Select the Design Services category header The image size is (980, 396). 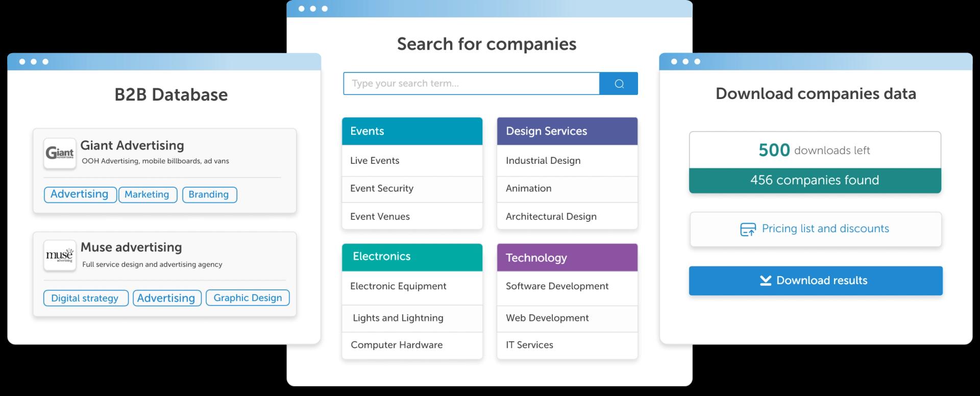567,131
